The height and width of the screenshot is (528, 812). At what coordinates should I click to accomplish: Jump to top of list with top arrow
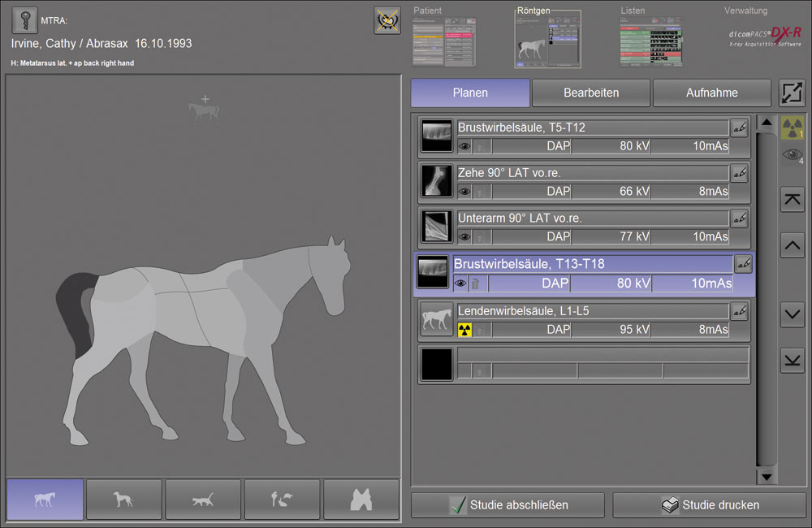point(792,199)
